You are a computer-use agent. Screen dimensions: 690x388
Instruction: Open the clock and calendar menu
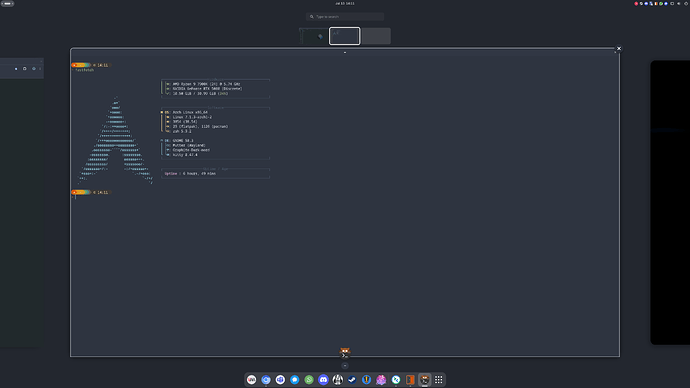345,4
